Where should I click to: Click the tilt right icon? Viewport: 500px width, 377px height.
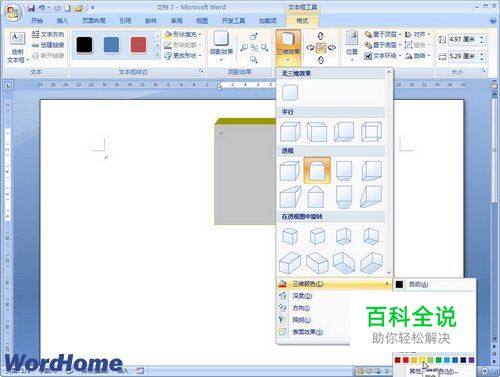coord(332,48)
